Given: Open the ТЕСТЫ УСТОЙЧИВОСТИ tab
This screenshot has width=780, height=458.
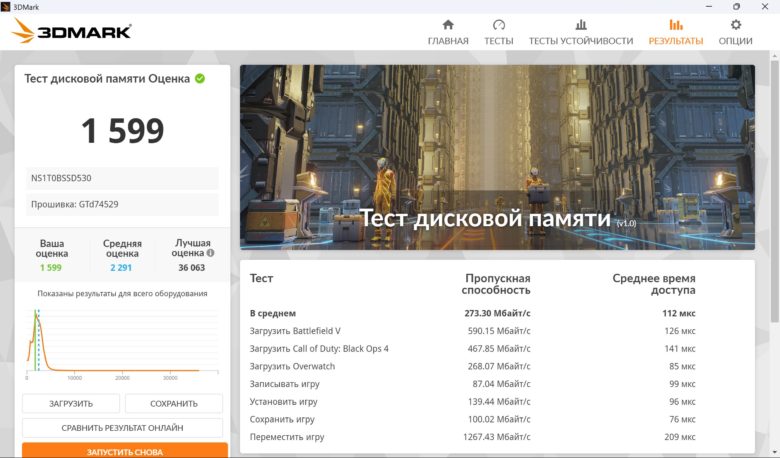Looking at the screenshot, I should 581,33.
